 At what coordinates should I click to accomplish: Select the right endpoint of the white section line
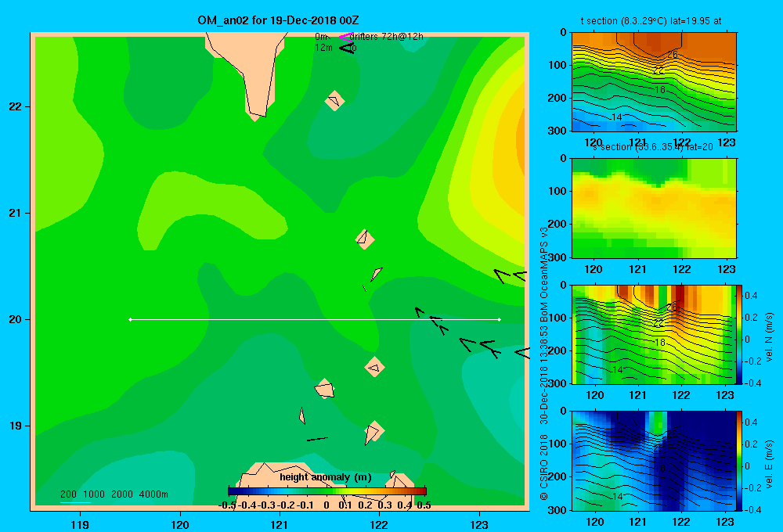pyautogui.click(x=500, y=319)
